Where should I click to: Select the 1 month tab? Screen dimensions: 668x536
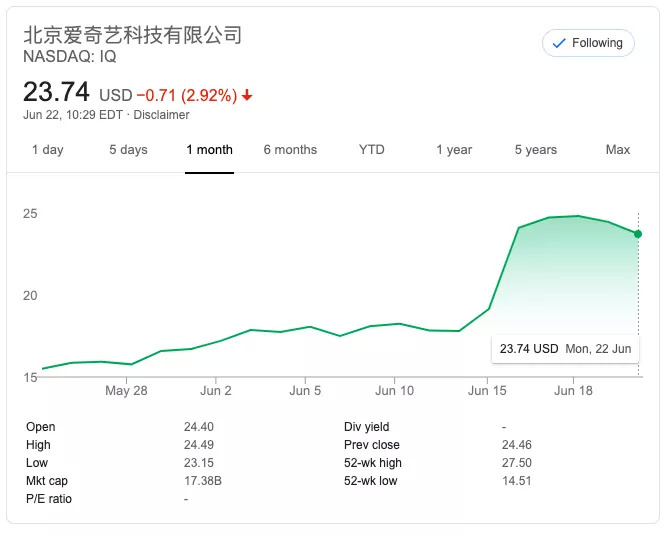209,150
